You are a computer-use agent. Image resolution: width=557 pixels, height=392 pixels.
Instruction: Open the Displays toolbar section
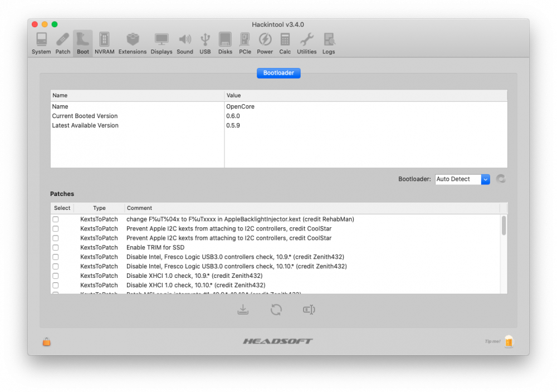[162, 43]
